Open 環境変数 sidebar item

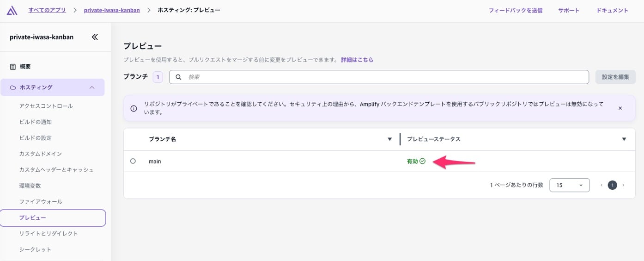click(30, 186)
